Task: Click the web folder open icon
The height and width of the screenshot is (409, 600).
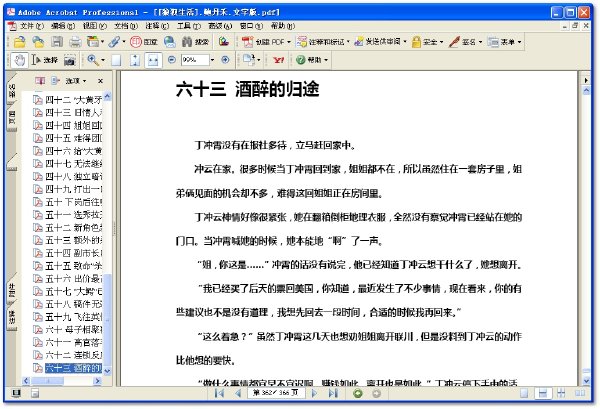Action: click(38, 41)
